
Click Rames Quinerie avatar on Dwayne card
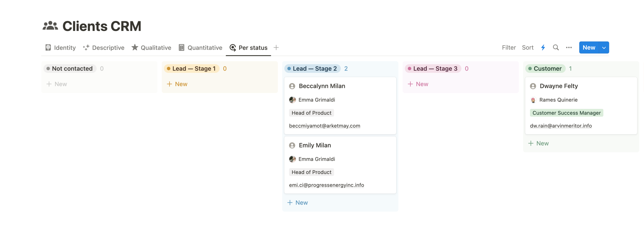[533, 100]
